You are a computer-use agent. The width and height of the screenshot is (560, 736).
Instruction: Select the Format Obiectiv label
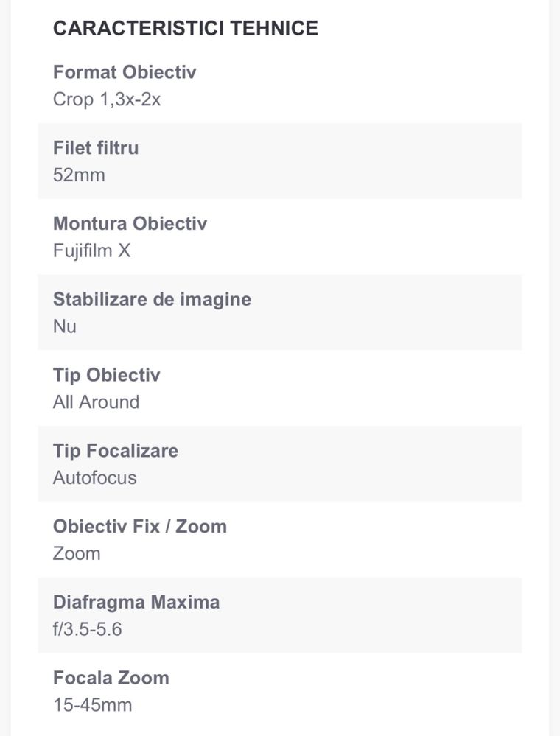coord(125,71)
